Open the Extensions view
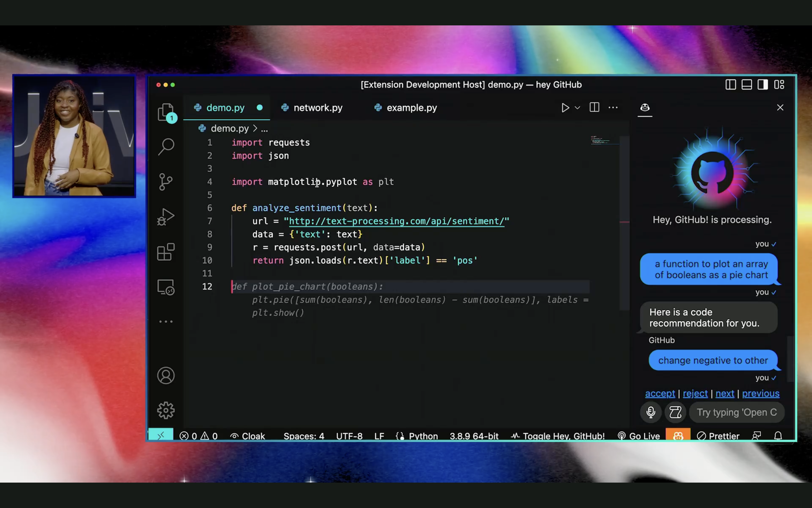 [x=166, y=252]
